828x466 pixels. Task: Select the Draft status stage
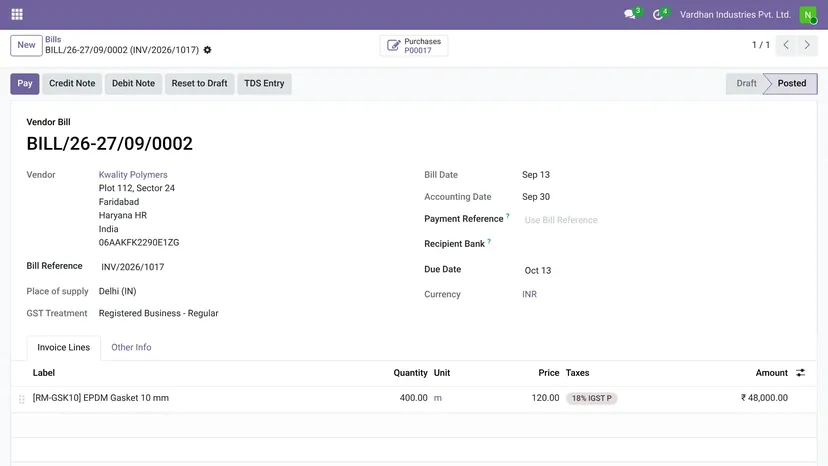click(746, 83)
